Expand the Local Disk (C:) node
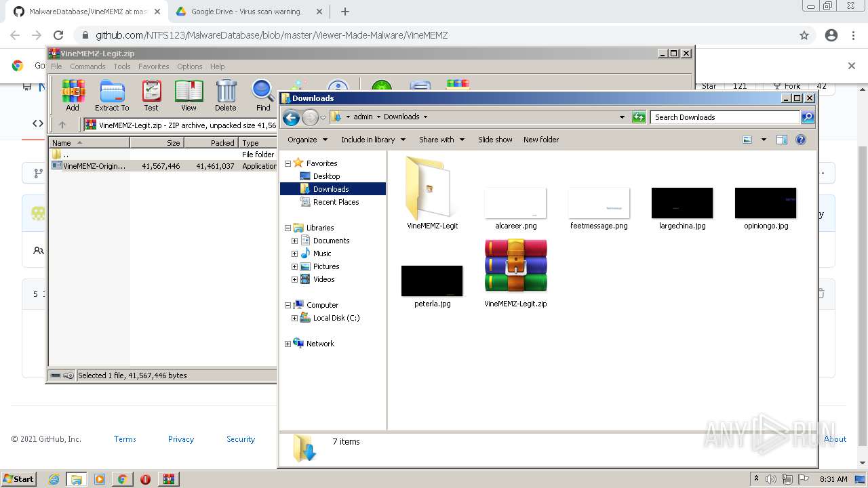868x488 pixels. click(294, 318)
